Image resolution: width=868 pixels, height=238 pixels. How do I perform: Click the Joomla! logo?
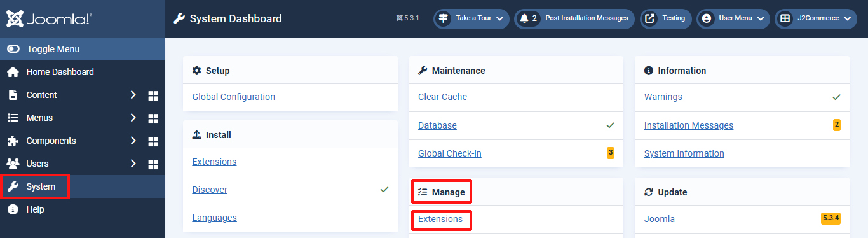50,18
